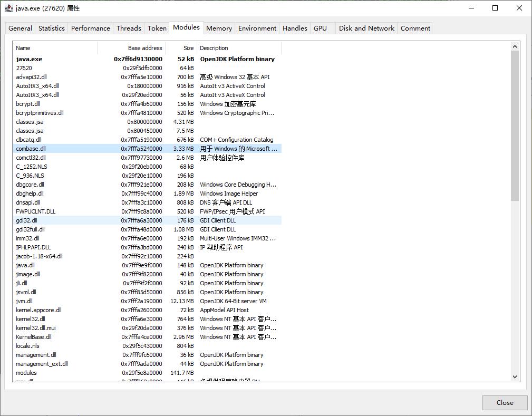
Task: Click AppModel API Host description
Action: click(224, 310)
